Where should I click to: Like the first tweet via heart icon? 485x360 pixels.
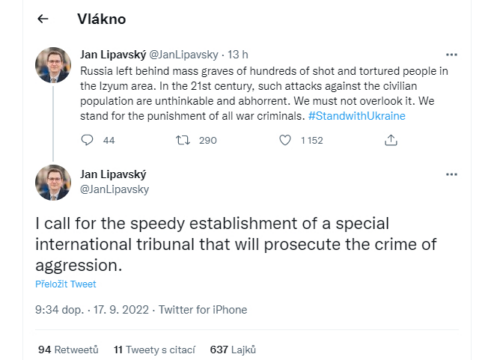click(x=285, y=140)
